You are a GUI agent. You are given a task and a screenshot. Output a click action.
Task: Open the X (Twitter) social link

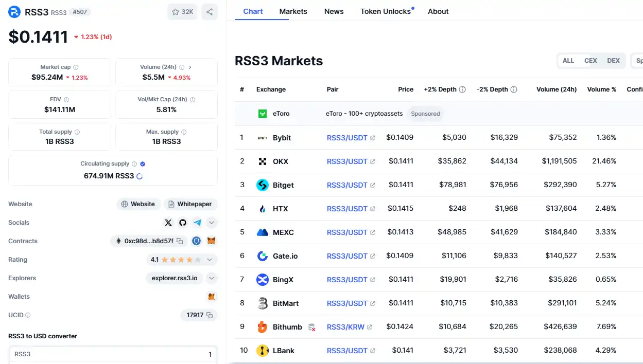point(168,223)
